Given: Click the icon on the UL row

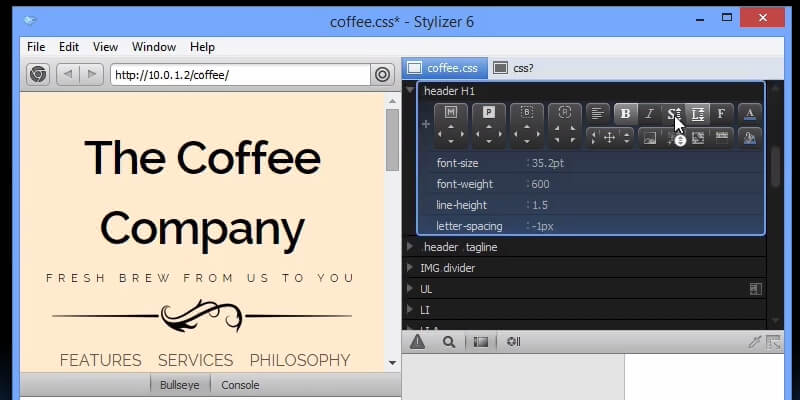Looking at the screenshot, I should click(756, 289).
